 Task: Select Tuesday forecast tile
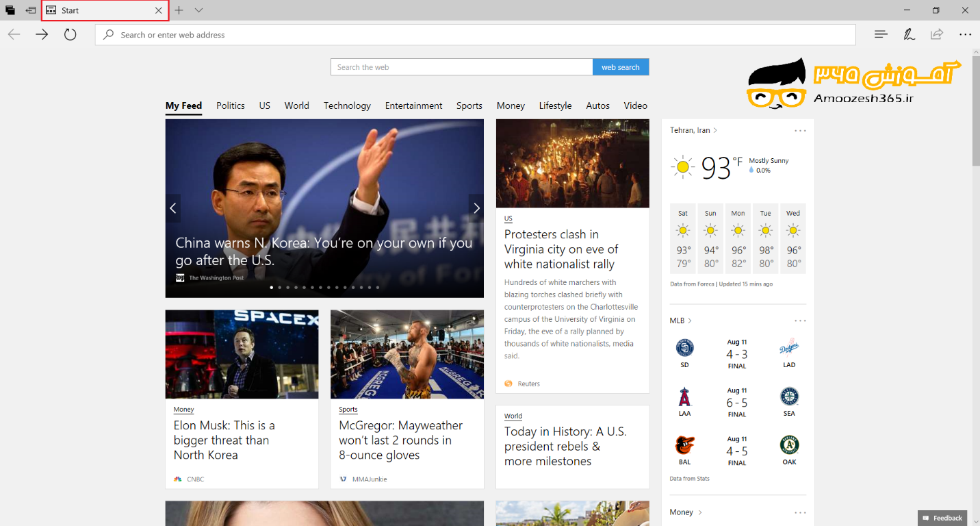(766, 238)
